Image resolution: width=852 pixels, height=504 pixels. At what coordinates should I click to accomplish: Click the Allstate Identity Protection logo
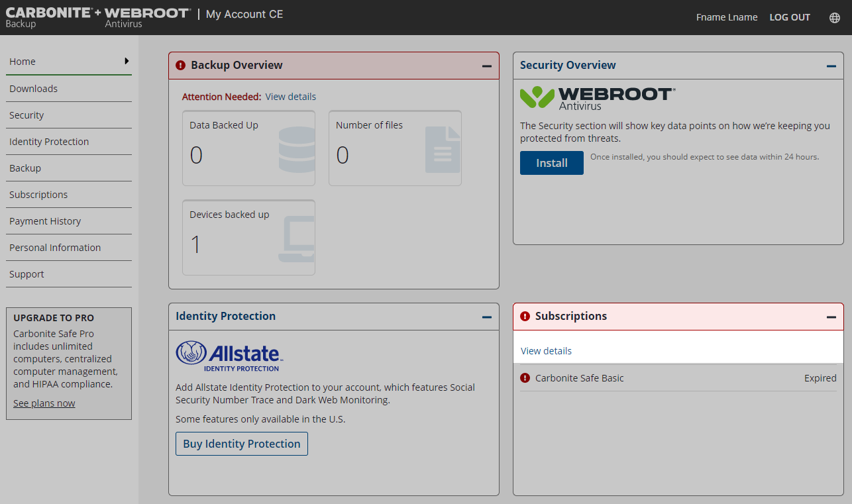(229, 356)
